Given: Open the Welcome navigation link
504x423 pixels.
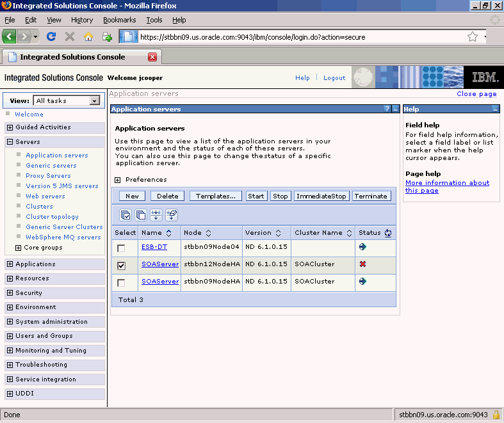Looking at the screenshot, I should (x=29, y=115).
